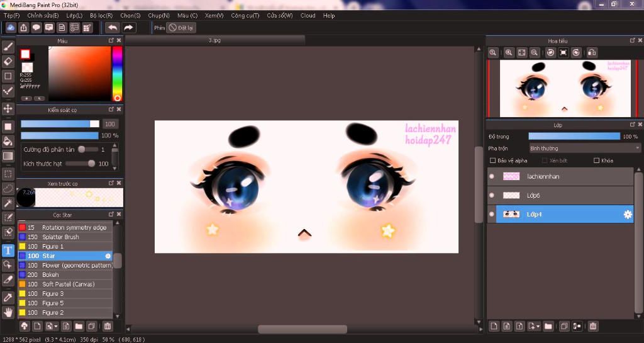
Task: Click the Navigator preview thumbnail
Action: click(565, 88)
